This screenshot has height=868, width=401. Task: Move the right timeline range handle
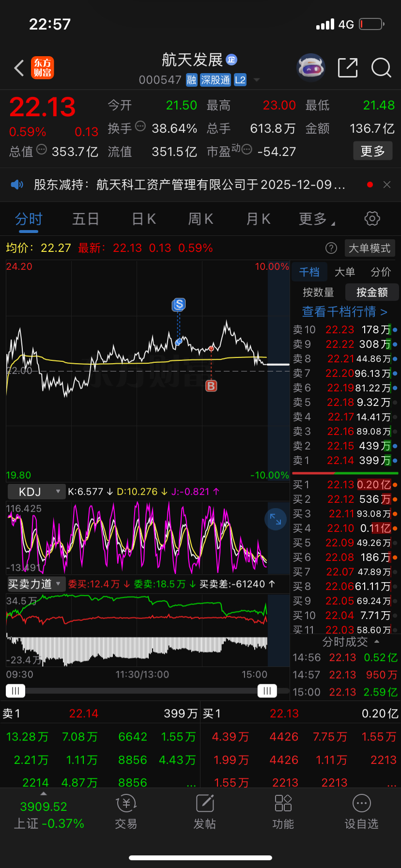tap(267, 691)
